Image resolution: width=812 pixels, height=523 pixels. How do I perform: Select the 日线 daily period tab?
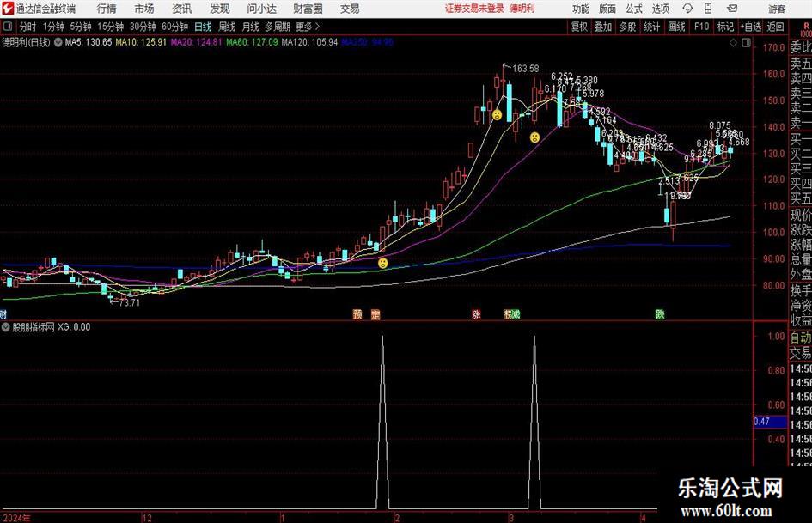click(203, 27)
